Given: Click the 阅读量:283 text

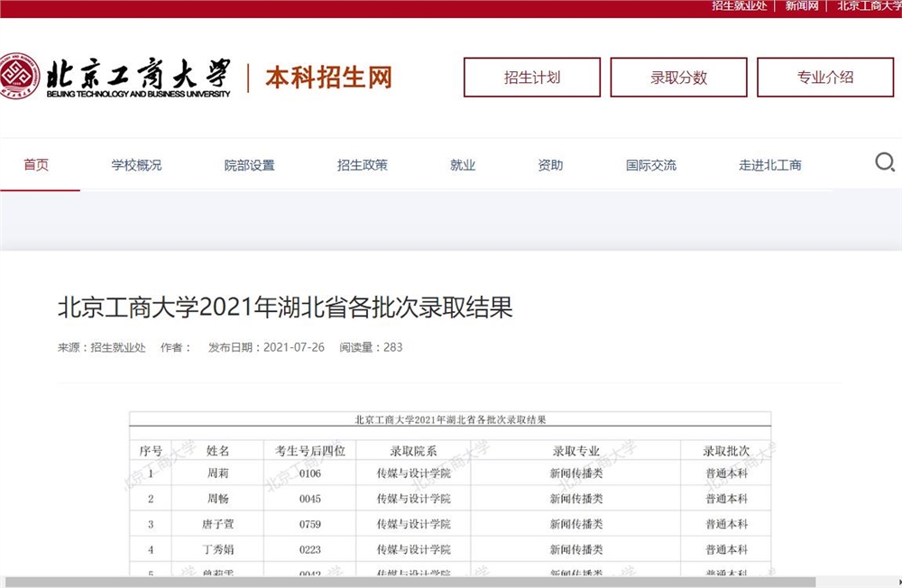Looking at the screenshot, I should coord(371,347).
